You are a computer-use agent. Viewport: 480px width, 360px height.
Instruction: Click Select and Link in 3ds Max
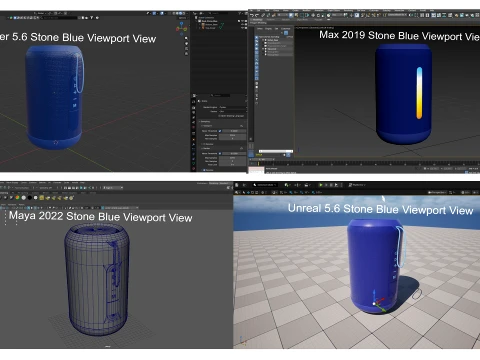point(263,15)
